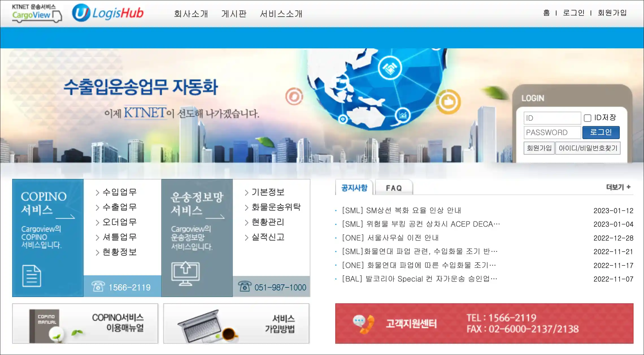Click the phone speech-bubble icon in 고객지원센터 banner
This screenshot has height=355, width=644.
[364, 324]
